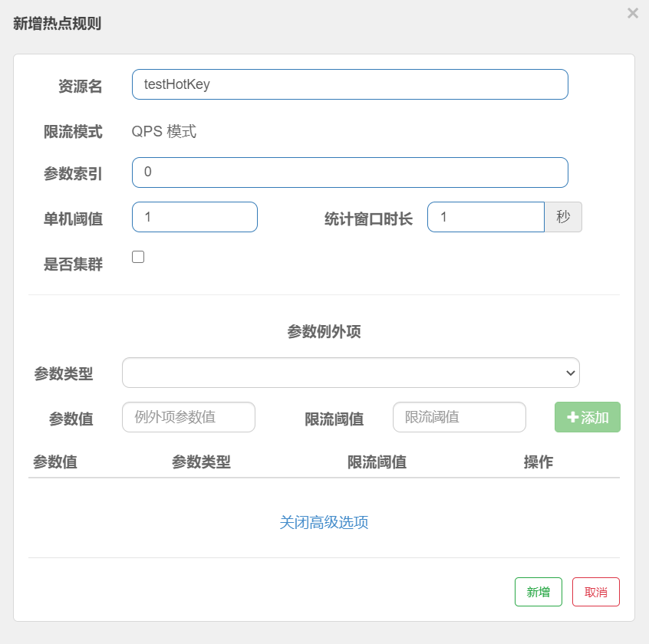
Task: Enable the 是否集群 checkbox
Action: click(x=138, y=256)
